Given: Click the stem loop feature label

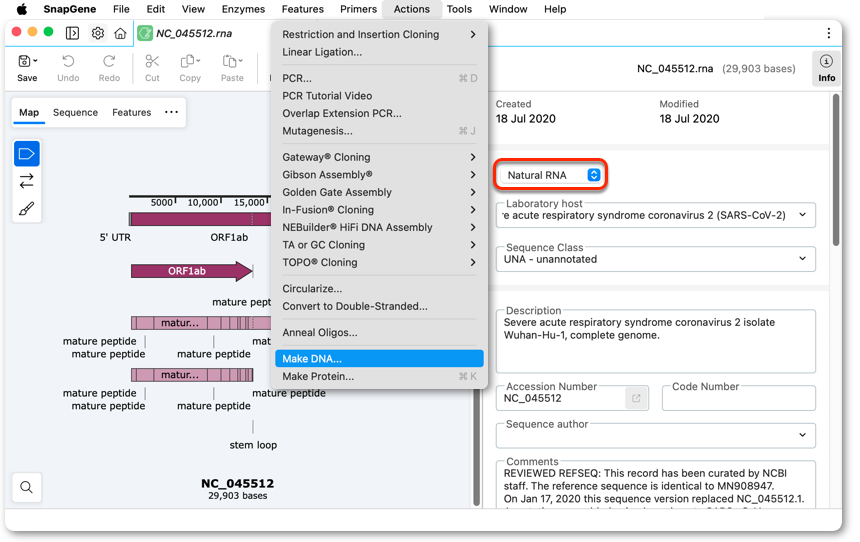Looking at the screenshot, I should pos(253,445).
